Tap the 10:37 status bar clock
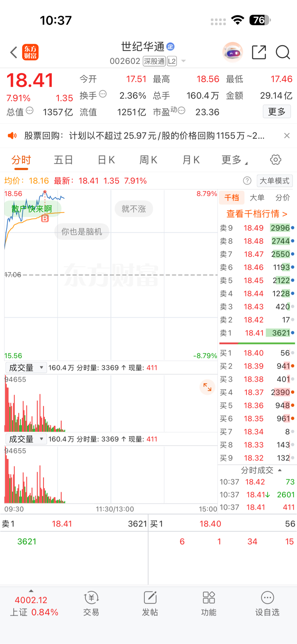This screenshot has height=644, width=297. (56, 20)
